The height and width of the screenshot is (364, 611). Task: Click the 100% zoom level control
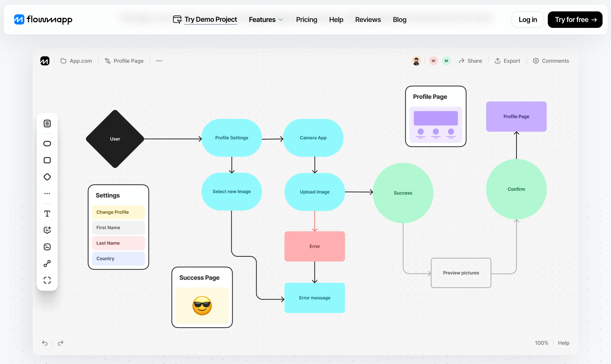click(x=541, y=343)
